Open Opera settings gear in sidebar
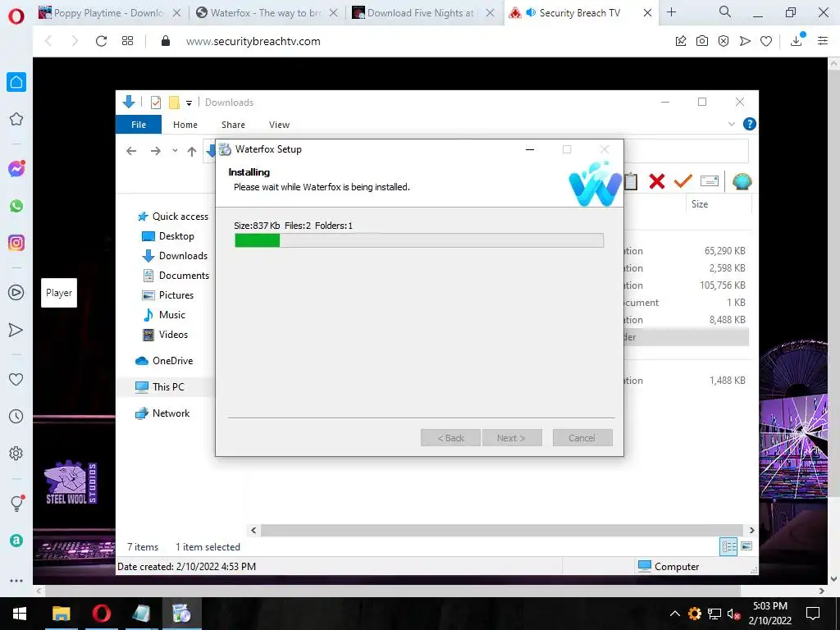The height and width of the screenshot is (630, 840). (16, 453)
